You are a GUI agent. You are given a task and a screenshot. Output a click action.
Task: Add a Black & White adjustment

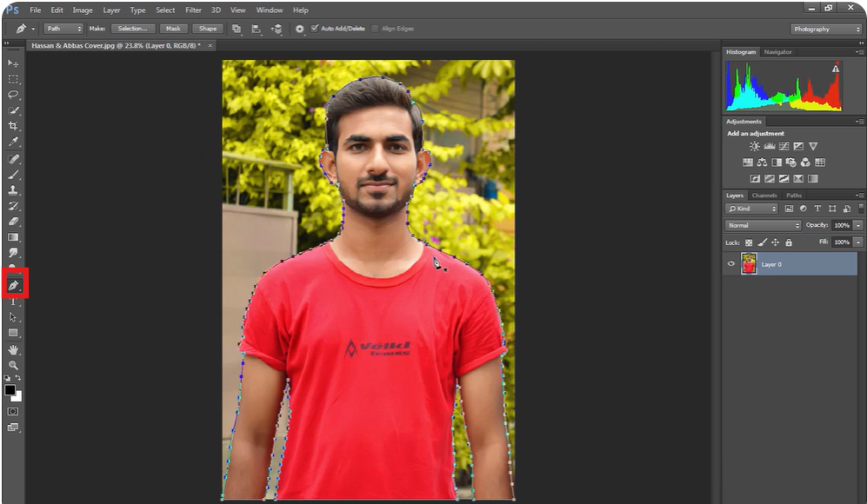coord(777,162)
